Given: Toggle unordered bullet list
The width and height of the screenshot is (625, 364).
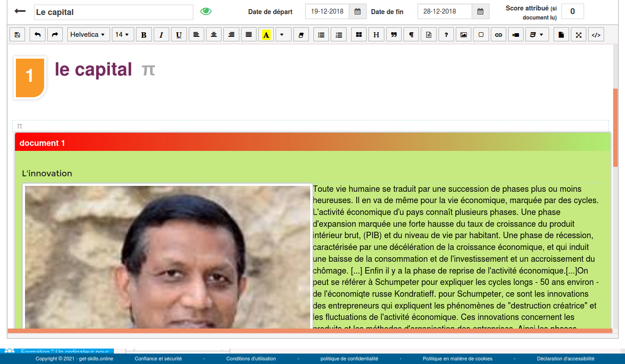Looking at the screenshot, I should [x=321, y=35].
